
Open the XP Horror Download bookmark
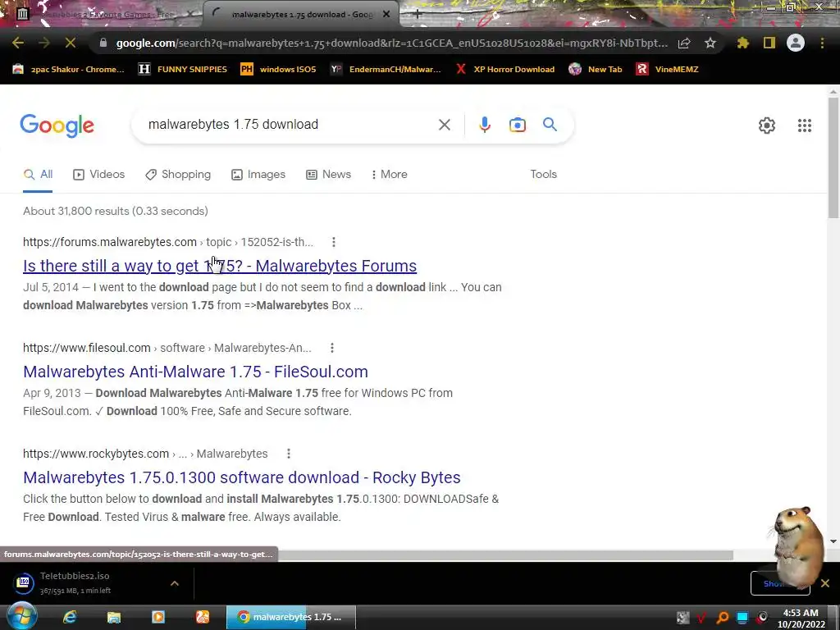[505, 69]
